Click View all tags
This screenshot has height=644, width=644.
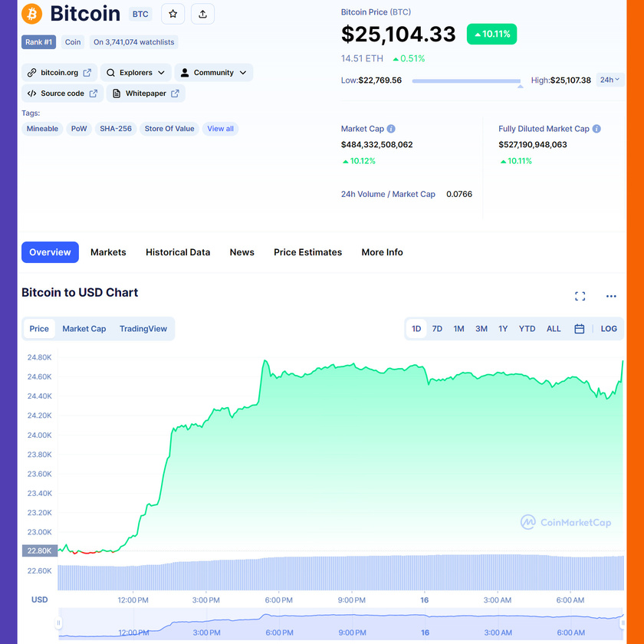(220, 129)
